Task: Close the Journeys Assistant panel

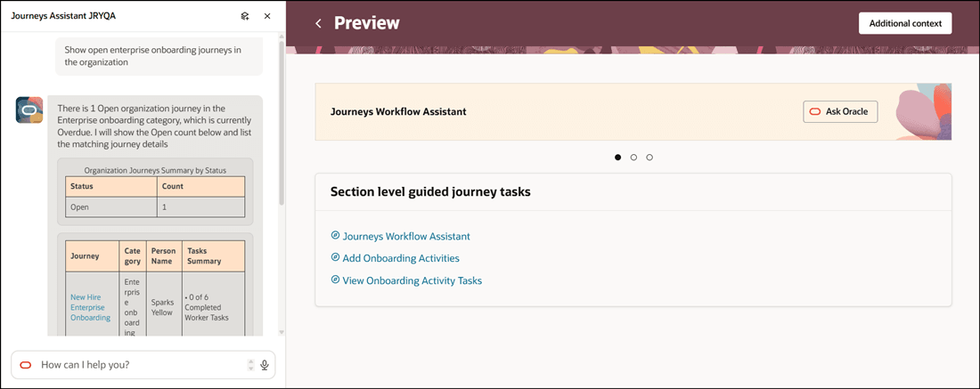Action: pos(267,16)
